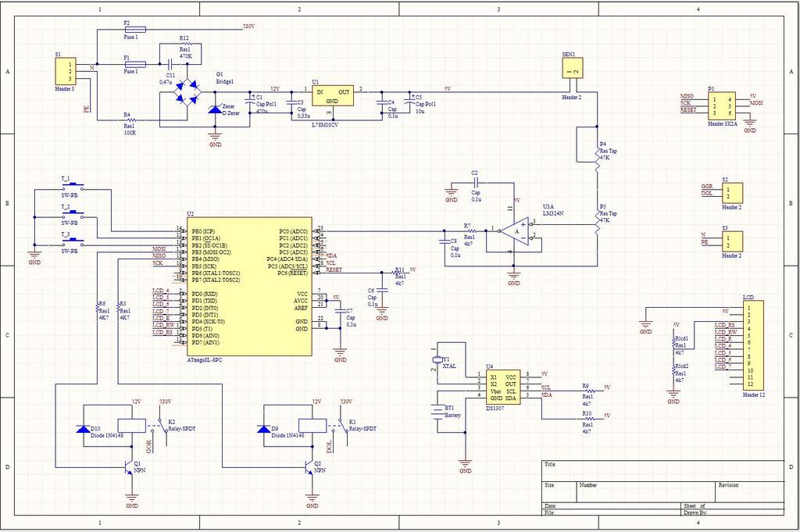The width and height of the screenshot is (800, 532).
Task: Click the 'ATmega8L-8PC' part label
Action: click(205, 360)
